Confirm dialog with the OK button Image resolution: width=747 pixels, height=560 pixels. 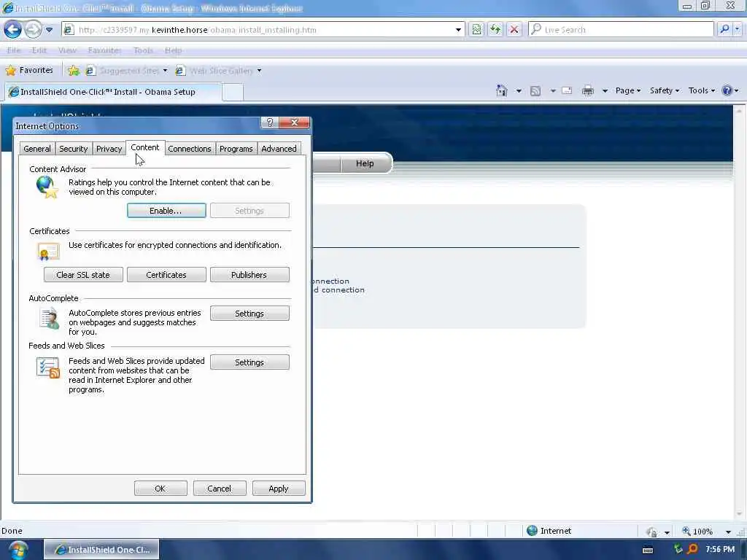click(x=160, y=489)
